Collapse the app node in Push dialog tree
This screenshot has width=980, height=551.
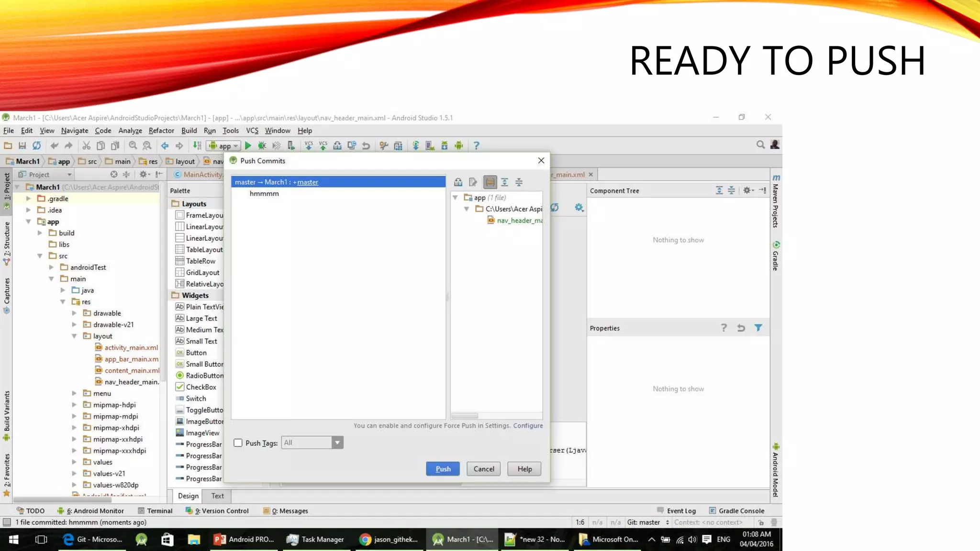[x=456, y=198]
